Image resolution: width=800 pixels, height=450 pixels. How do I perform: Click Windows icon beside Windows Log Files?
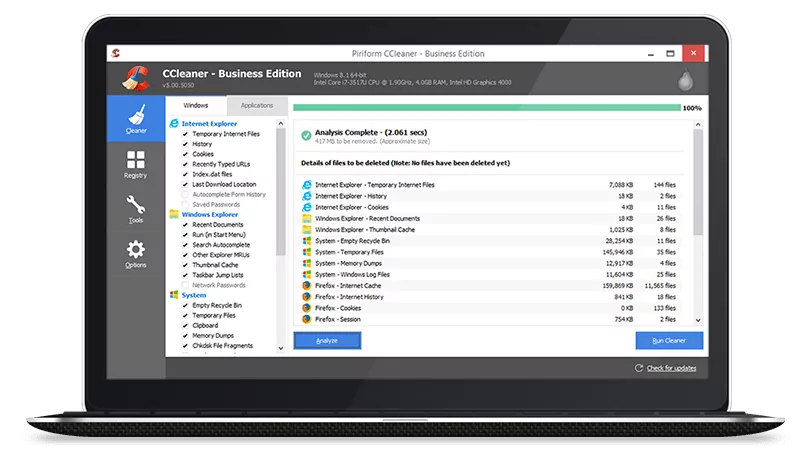pyautogui.click(x=307, y=274)
